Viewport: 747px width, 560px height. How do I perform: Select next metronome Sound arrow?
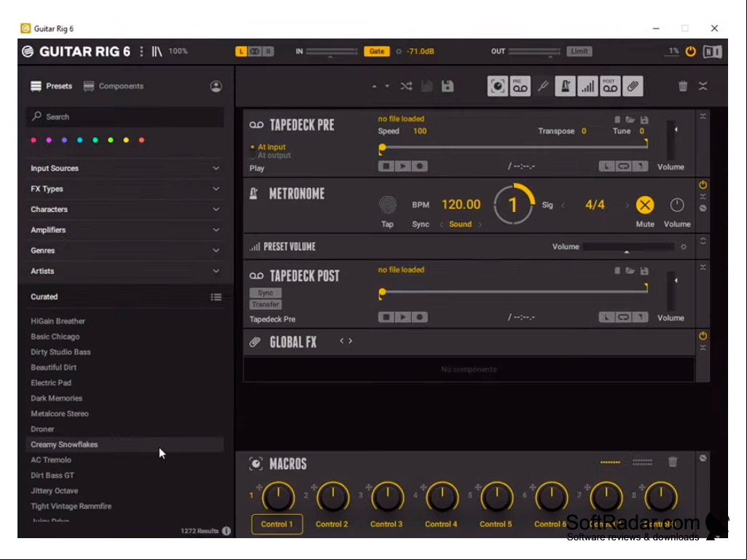pos(480,224)
